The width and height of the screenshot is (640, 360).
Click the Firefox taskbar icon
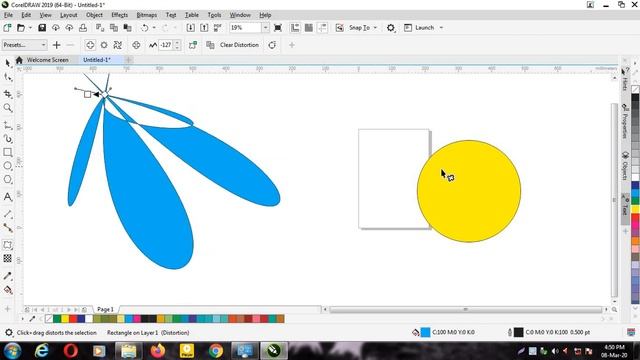pos(157,351)
